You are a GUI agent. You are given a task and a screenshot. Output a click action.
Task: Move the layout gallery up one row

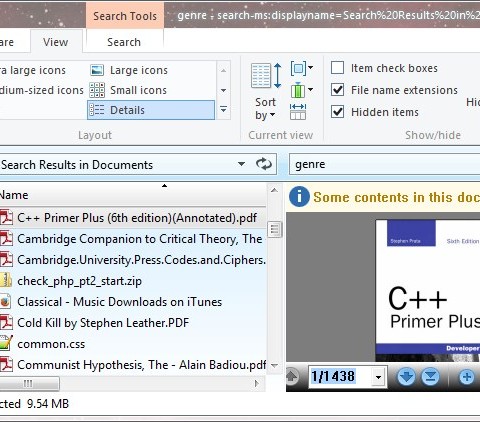223,70
